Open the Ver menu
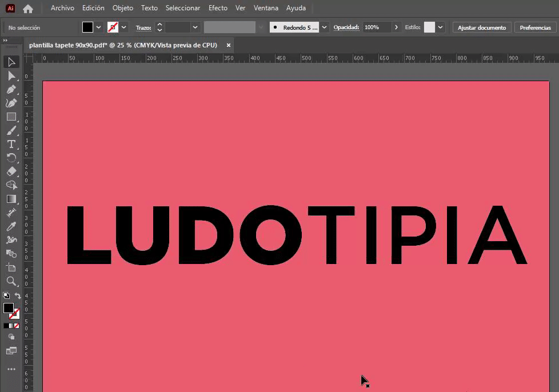The width and height of the screenshot is (559, 392). point(240,8)
